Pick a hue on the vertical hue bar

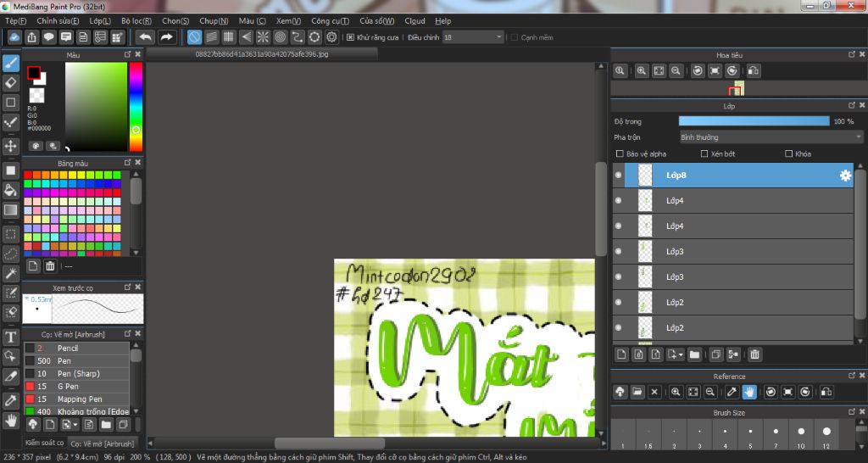pos(136,107)
